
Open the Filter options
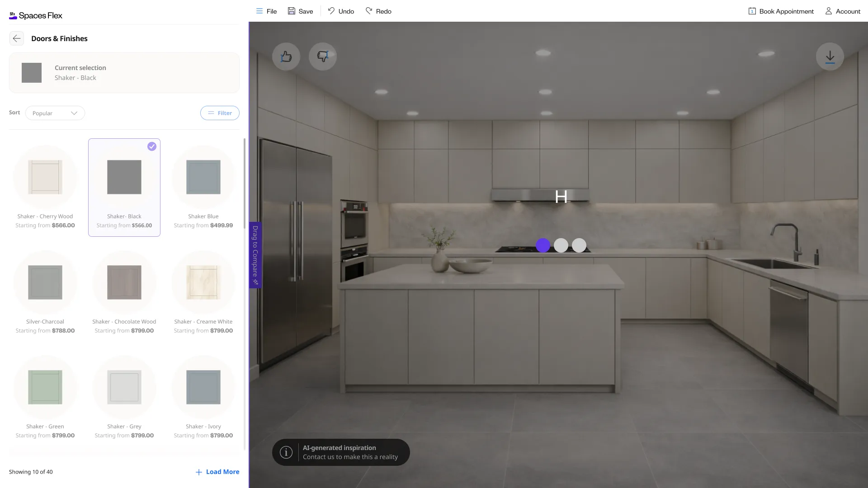pos(220,113)
